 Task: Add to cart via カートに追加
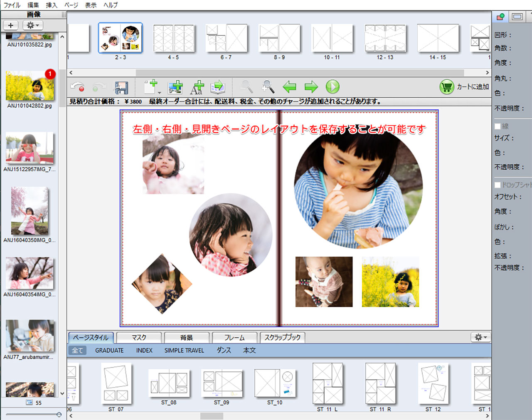[x=473, y=86]
